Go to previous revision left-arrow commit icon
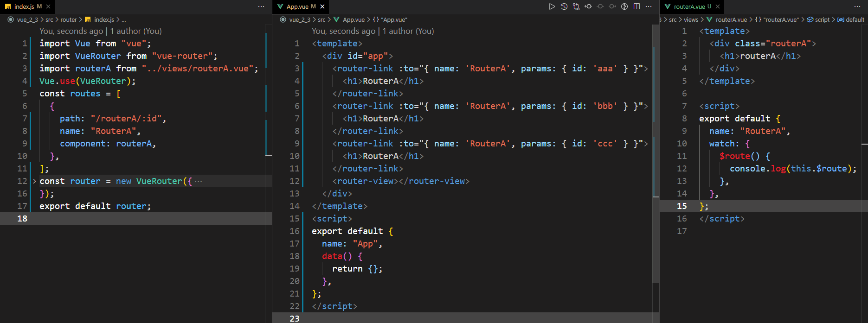868x323 pixels. coord(588,6)
